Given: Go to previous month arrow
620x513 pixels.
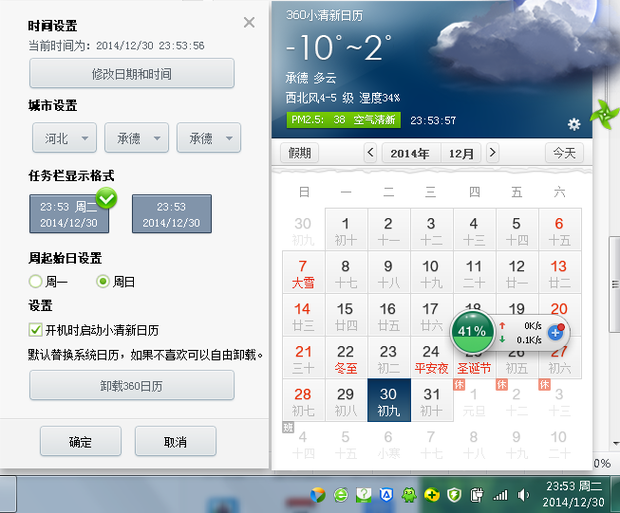Looking at the screenshot, I should point(370,152).
